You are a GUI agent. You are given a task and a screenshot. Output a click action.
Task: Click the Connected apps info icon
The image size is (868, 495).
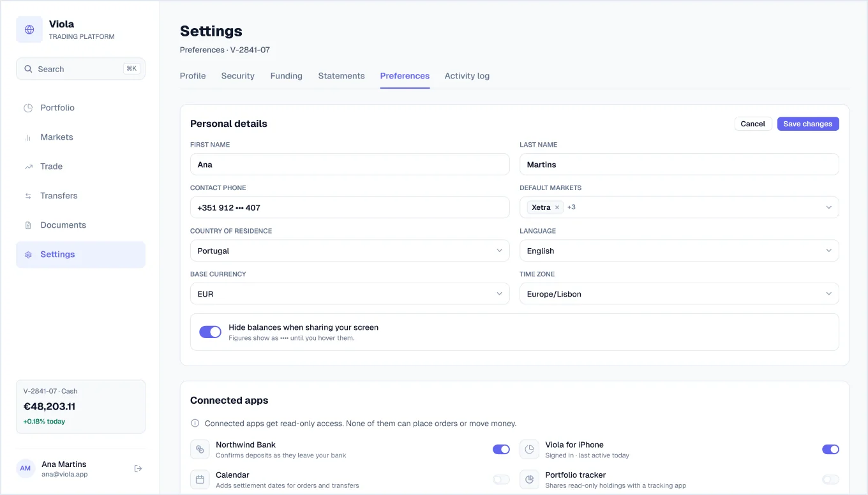(x=195, y=424)
